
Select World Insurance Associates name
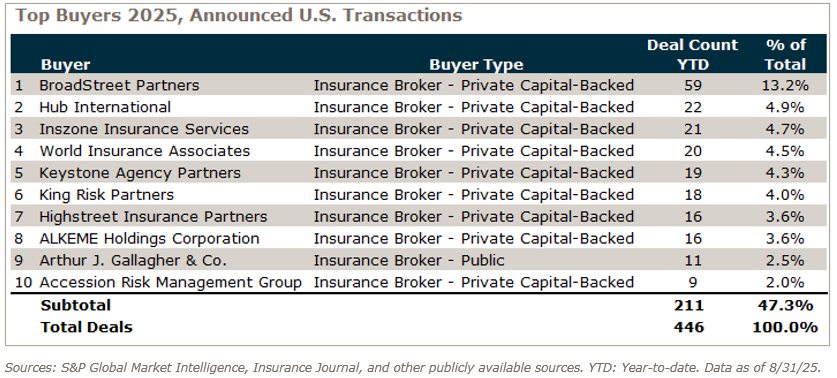pyautogui.click(x=145, y=151)
